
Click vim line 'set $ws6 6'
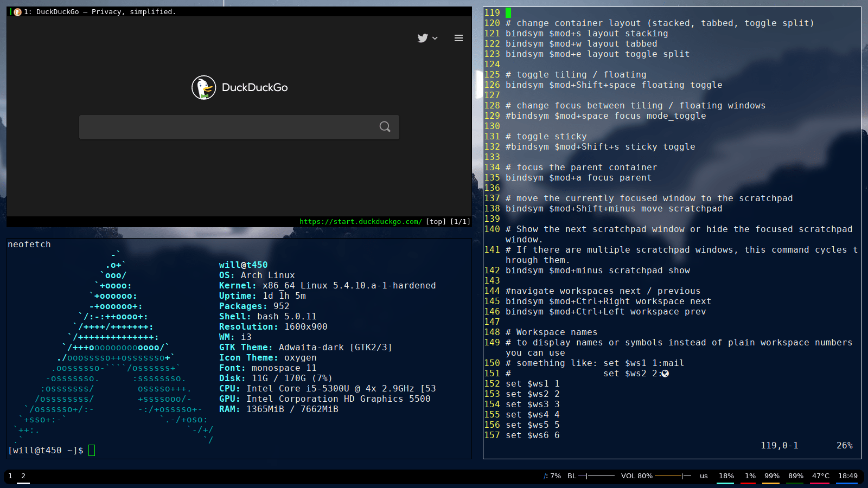(x=532, y=435)
